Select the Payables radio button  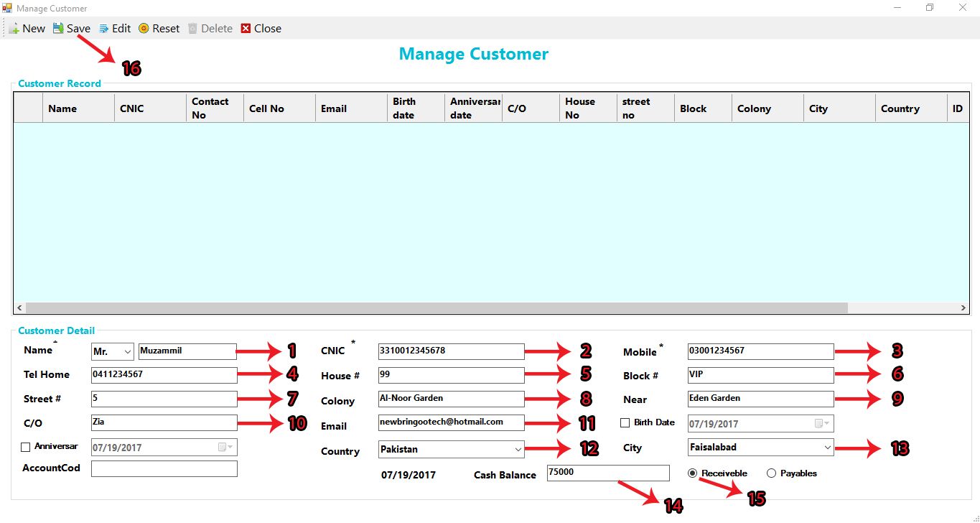click(x=771, y=473)
